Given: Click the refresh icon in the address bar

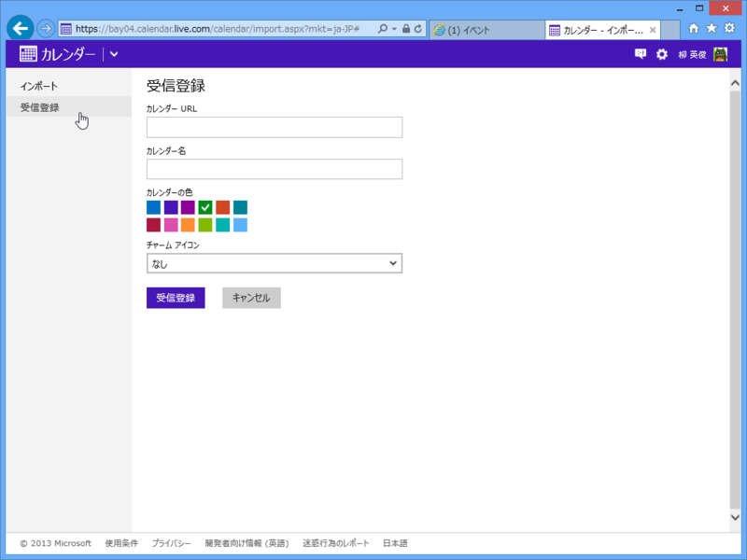Looking at the screenshot, I should click(x=417, y=28).
